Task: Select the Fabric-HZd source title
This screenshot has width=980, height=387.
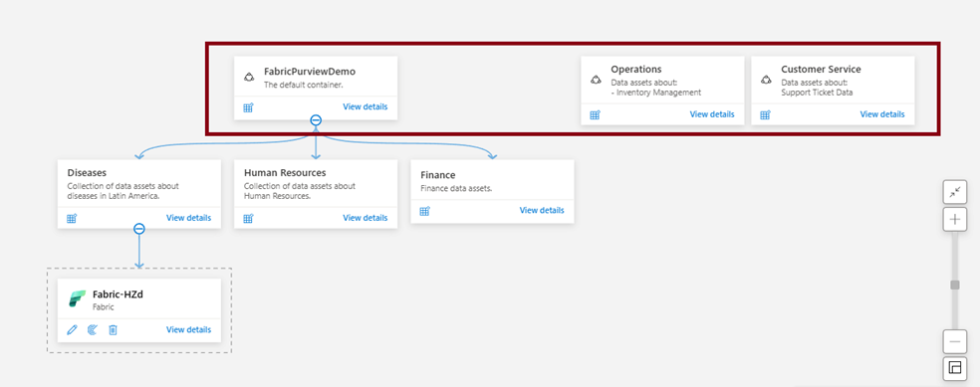Action: pyautogui.click(x=119, y=294)
